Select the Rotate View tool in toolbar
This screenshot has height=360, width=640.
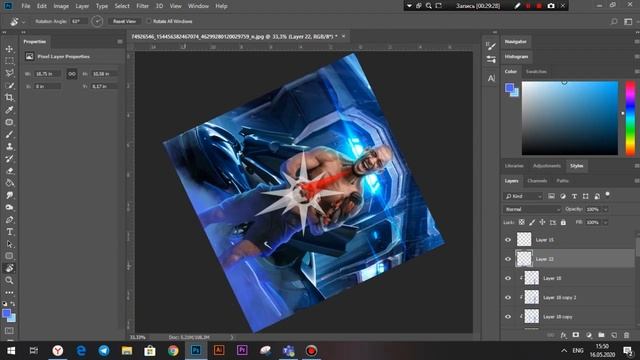[x=9, y=268]
